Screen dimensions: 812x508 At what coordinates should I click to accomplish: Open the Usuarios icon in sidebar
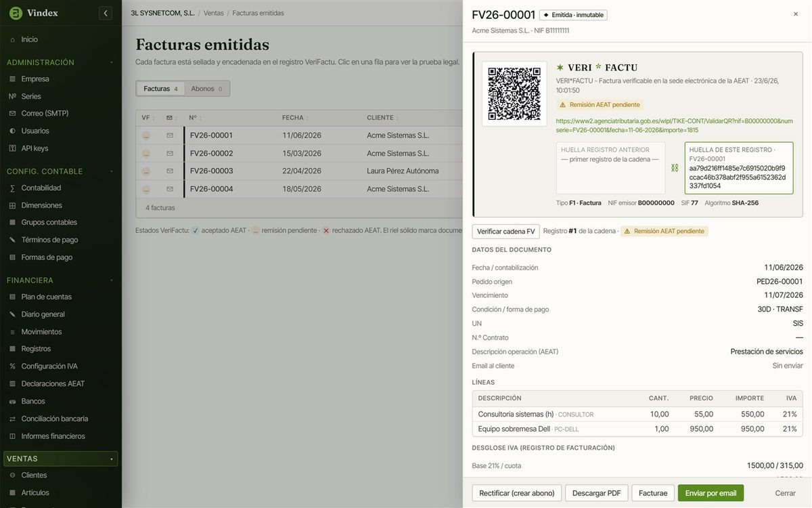[x=12, y=131]
